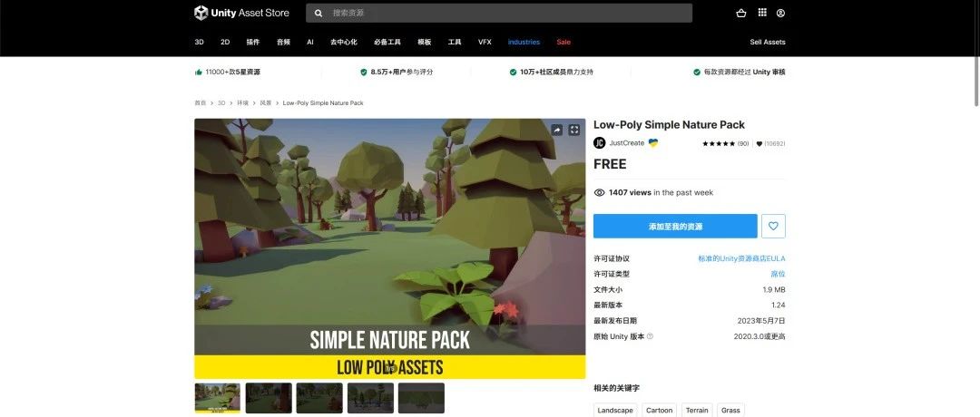980x417 pixels.
Task: Click the eye icon beside 1407 views
Action: point(600,192)
